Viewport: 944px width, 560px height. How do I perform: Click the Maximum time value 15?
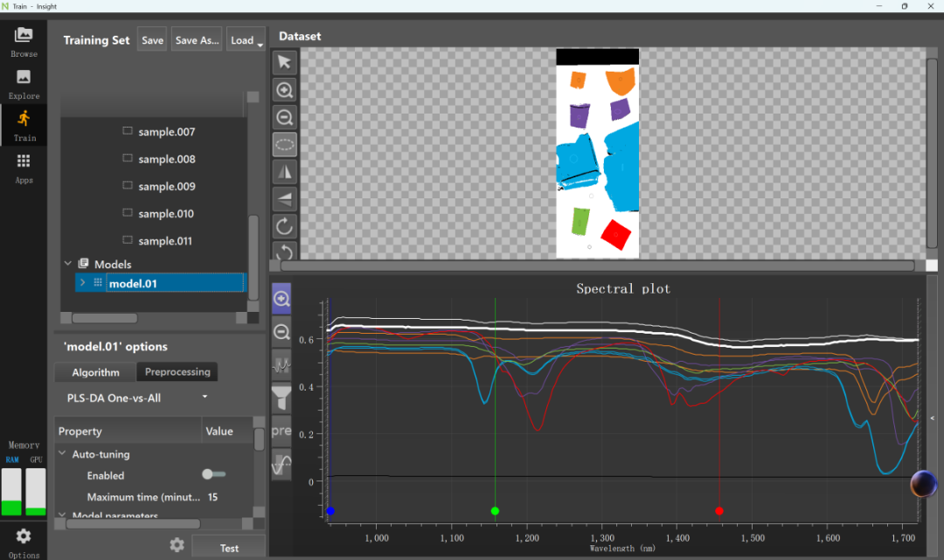pyautogui.click(x=213, y=497)
